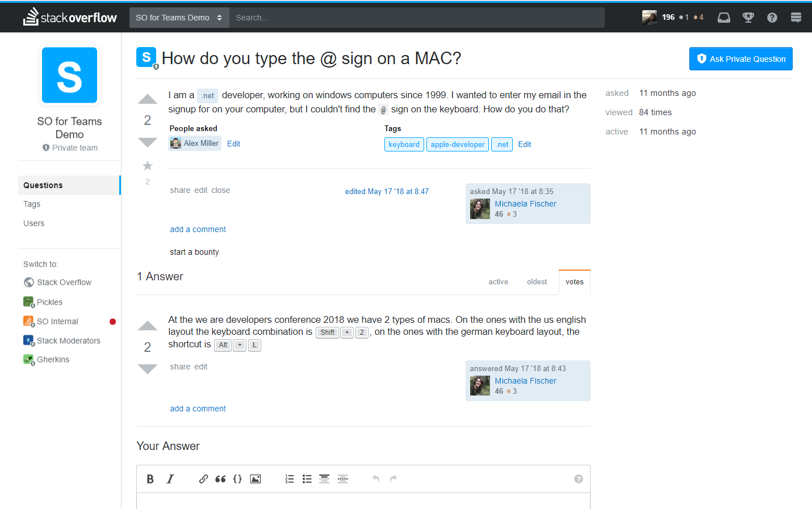Click the apple-developer tag
Screen dimensions: 812x509
[x=458, y=145]
